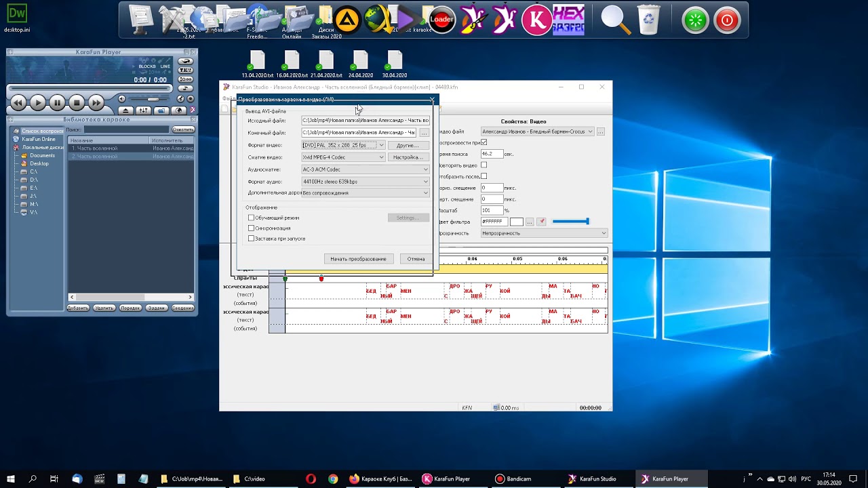Open the audio compression dropdown (AC-3 ACM)
This screenshot has width=868, height=488.
click(366, 169)
